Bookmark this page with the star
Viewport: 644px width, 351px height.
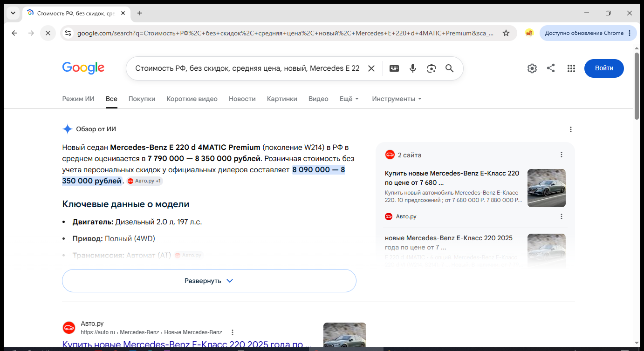(506, 33)
